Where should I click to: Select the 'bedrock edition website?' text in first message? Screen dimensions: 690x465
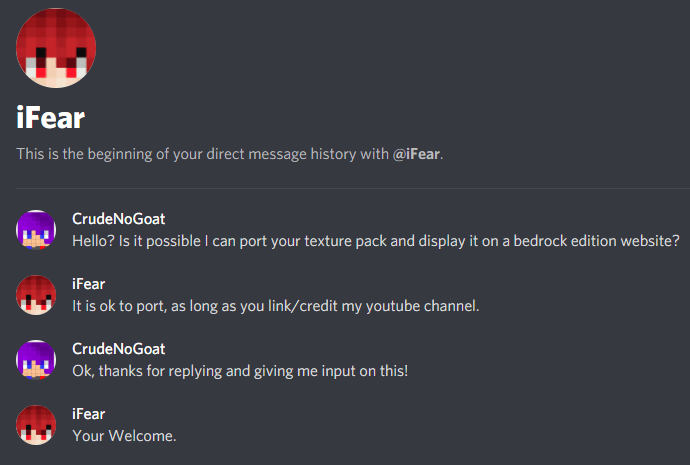(597, 241)
